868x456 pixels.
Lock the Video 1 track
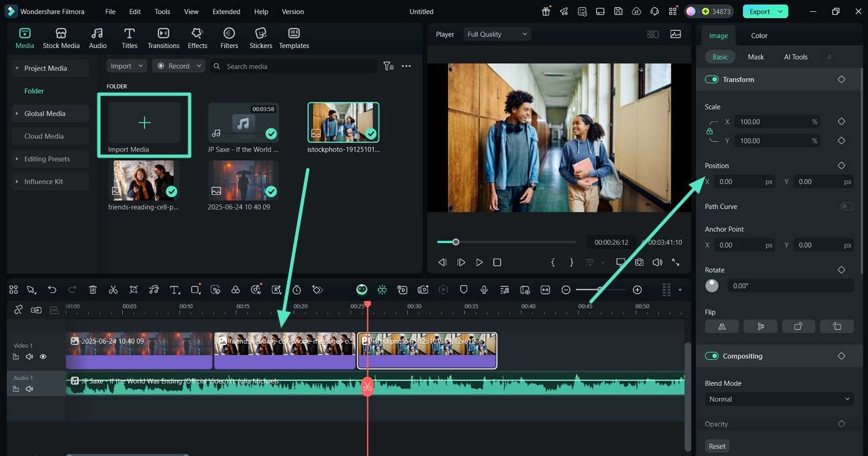pyautogui.click(x=16, y=357)
